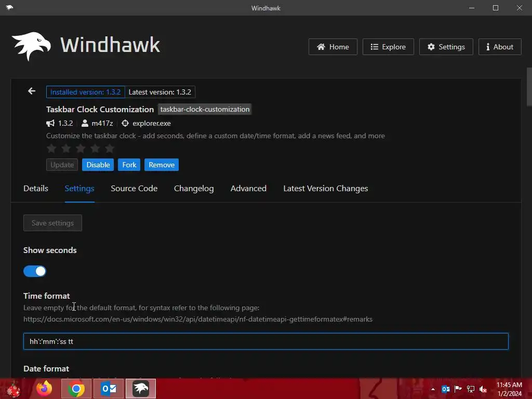The image size is (532, 399).
Task: Toggle the Show seconds switch
Action: click(x=35, y=271)
